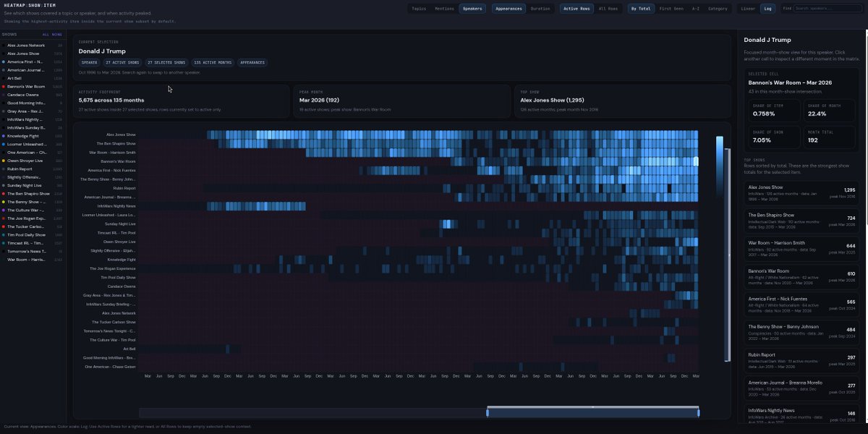Open America First – Nick Fuentes top-shows card

pyautogui.click(x=802, y=304)
